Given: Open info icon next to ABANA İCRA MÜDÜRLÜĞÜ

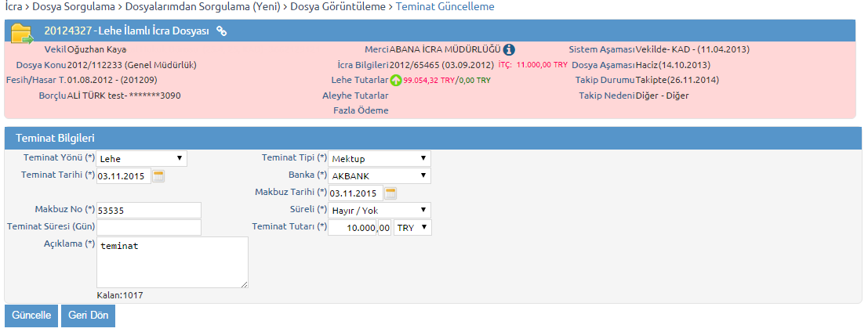Looking at the screenshot, I should click(510, 49).
